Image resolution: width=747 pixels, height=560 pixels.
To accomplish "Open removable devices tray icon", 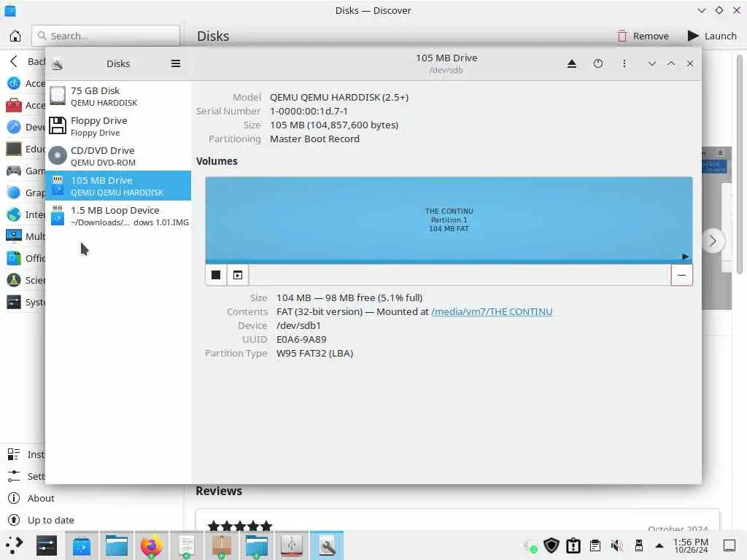I will tap(639, 545).
